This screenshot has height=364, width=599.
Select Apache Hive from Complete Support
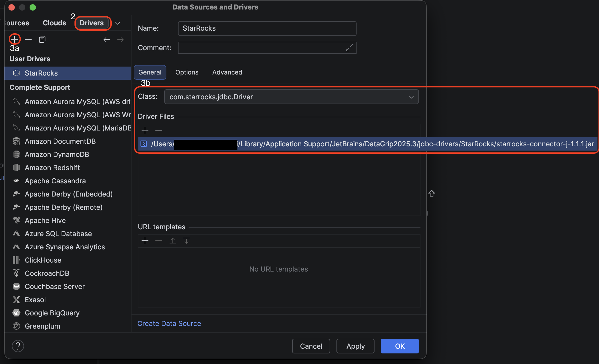click(45, 220)
